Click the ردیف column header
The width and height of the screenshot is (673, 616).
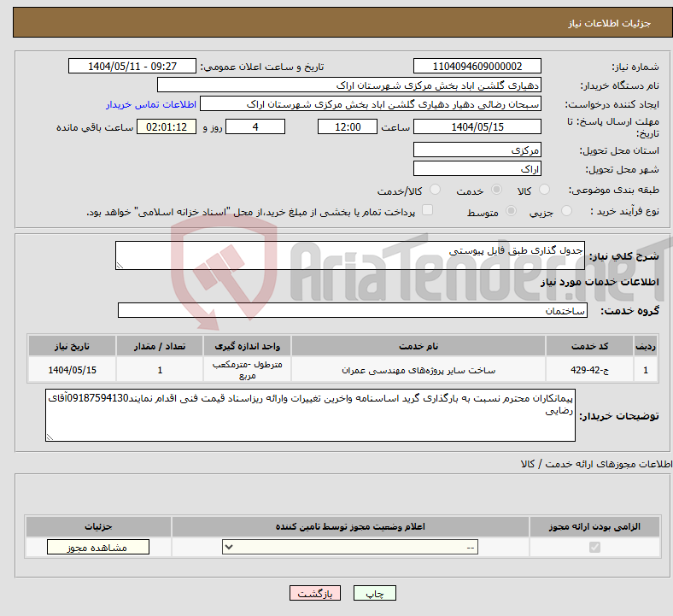[x=646, y=346]
